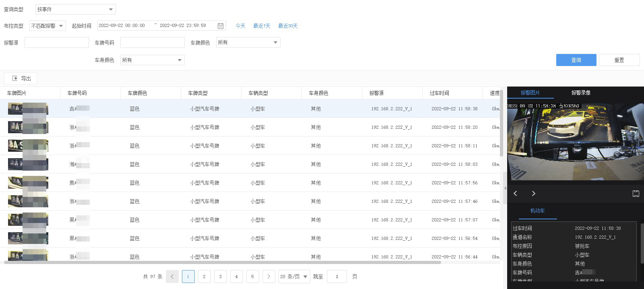Select the 机动车 tab
The image size is (644, 289).
pos(537,211)
